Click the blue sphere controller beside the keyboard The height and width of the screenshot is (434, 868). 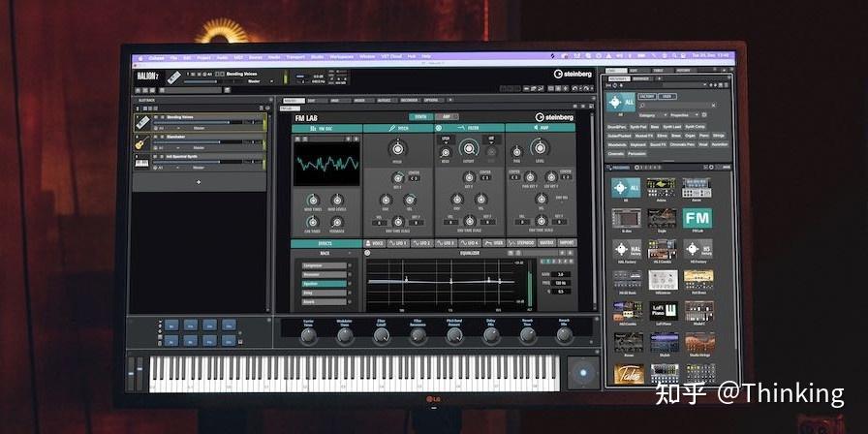pyautogui.click(x=583, y=373)
